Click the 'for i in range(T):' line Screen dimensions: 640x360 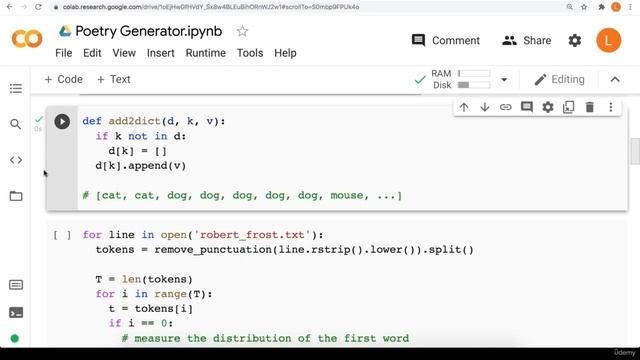coord(154,294)
